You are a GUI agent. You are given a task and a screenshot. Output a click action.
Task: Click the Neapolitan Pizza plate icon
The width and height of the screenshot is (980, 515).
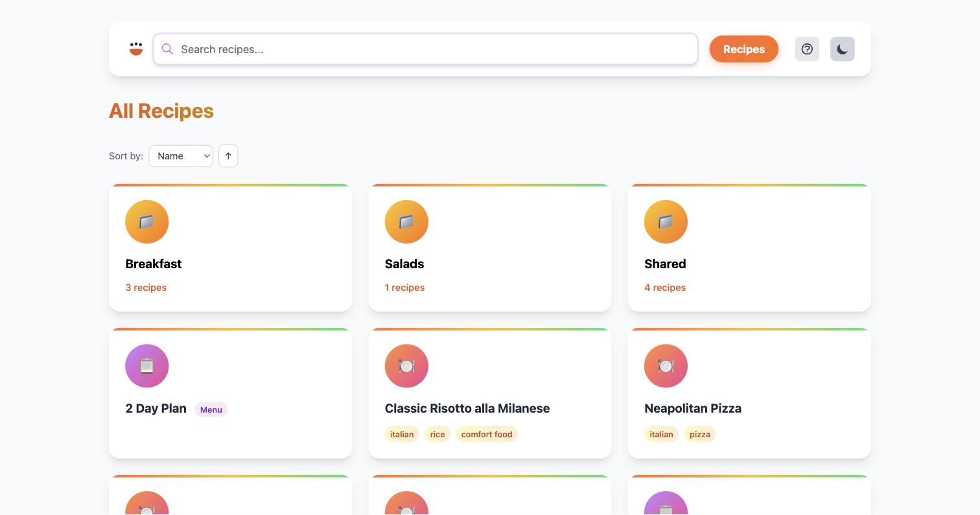pyautogui.click(x=666, y=366)
